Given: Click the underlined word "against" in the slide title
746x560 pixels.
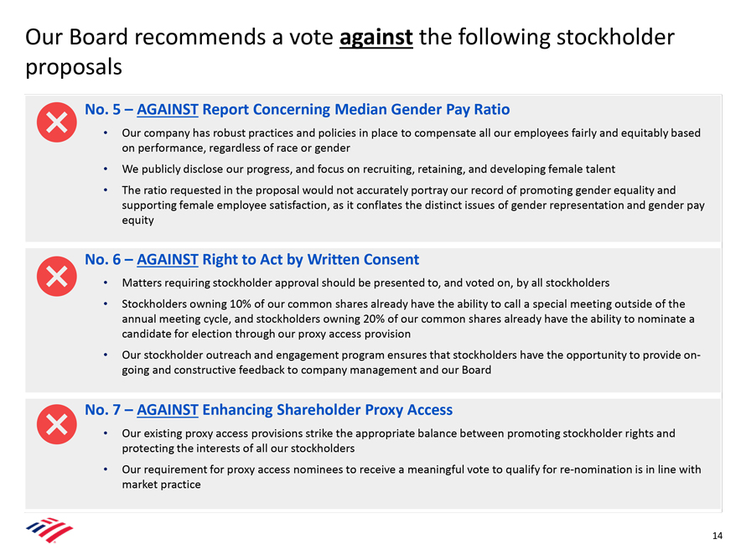Looking at the screenshot, I should click(x=376, y=38).
